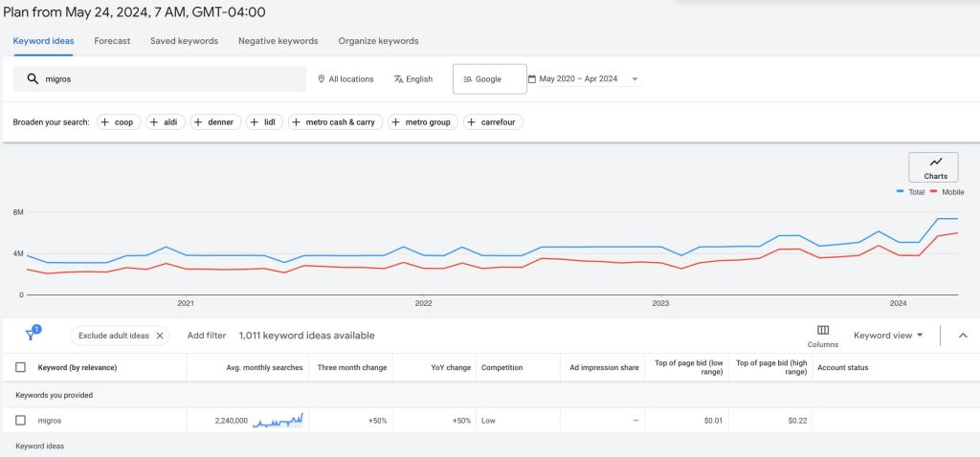This screenshot has width=980, height=457.
Task: Click the search magnifier icon
Action: point(33,78)
